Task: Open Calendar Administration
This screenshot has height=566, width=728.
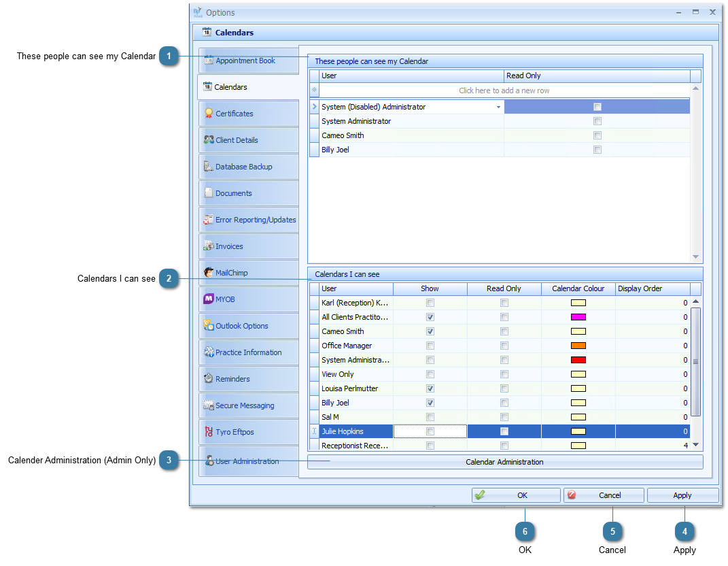Action: click(x=505, y=462)
